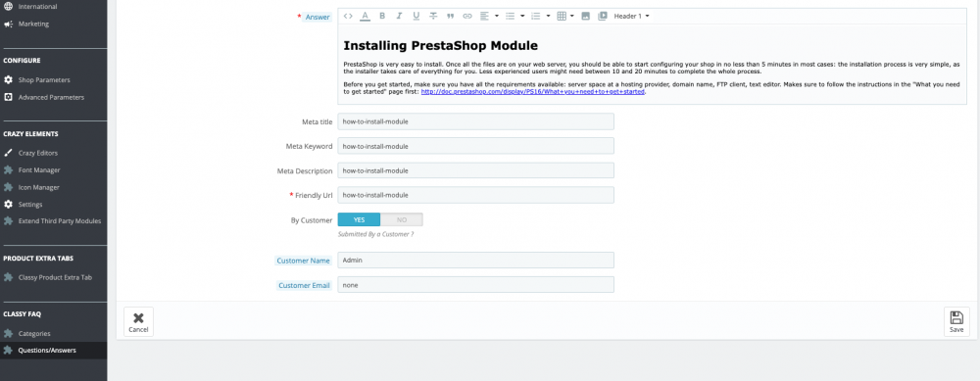Insert an image in the answer
Viewport: 980px width, 381px height.
pyautogui.click(x=586, y=17)
